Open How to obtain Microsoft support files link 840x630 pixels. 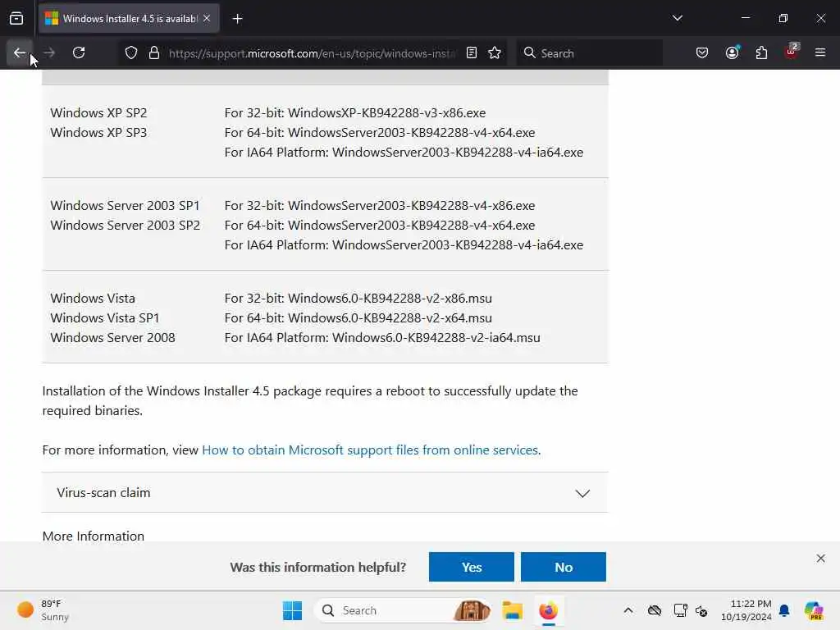pyautogui.click(x=370, y=450)
